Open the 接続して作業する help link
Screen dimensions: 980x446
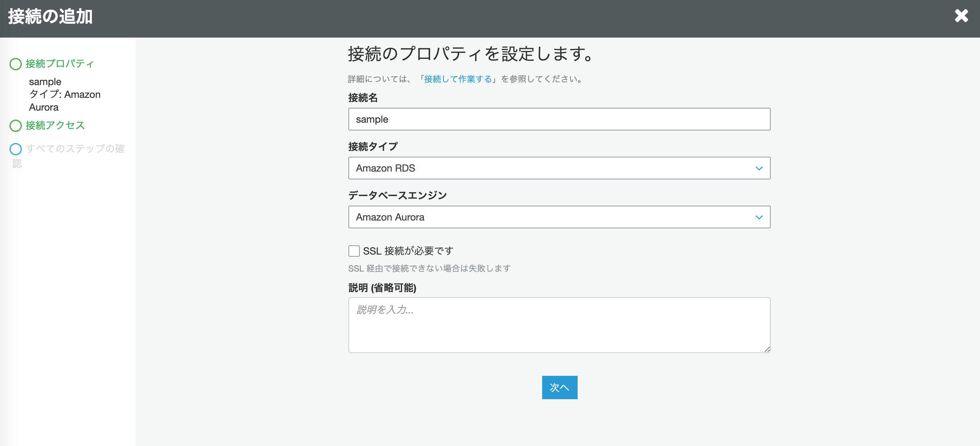[x=458, y=79]
